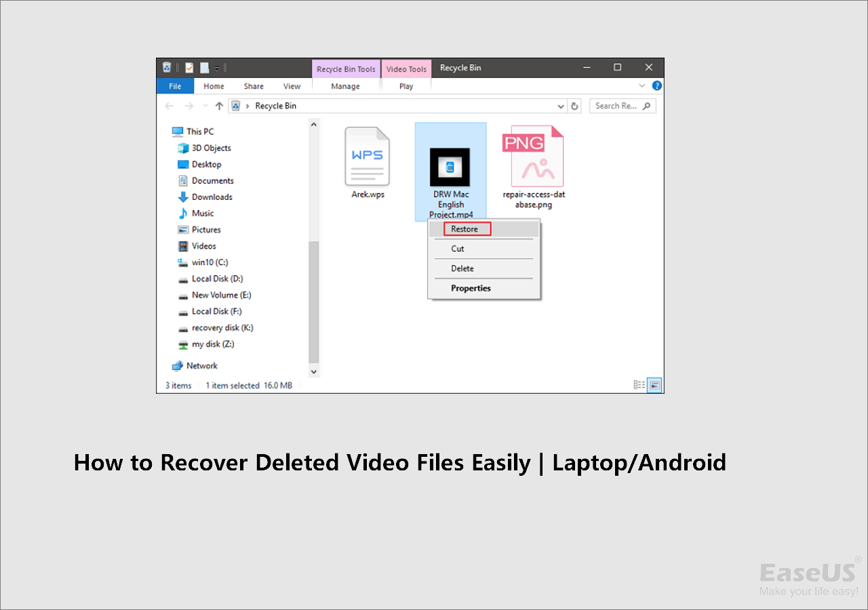Select the DRW Mac English Project.mp4 thumbnail
The height and width of the screenshot is (610, 868).
pyautogui.click(x=450, y=167)
